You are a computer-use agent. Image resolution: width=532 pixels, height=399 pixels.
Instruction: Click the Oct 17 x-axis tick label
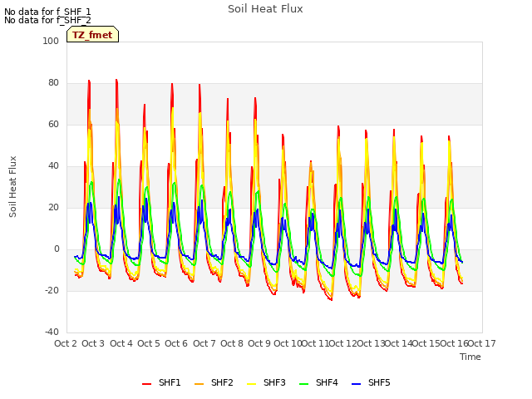(x=482, y=343)
